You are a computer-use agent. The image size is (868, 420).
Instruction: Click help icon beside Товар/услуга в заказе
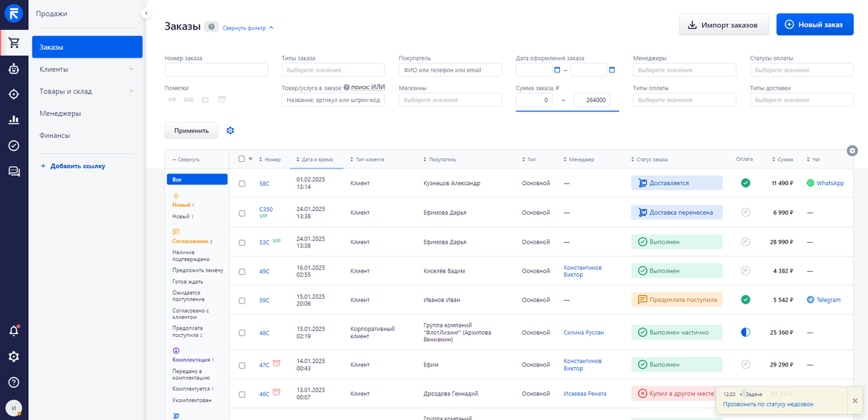[x=346, y=87]
